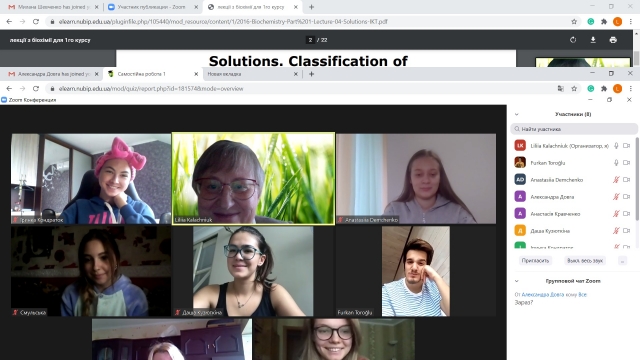Close the 'Новая вкладка' tab
Image resolution: width=640 pixels, height=360 pixels.
[x=296, y=74]
